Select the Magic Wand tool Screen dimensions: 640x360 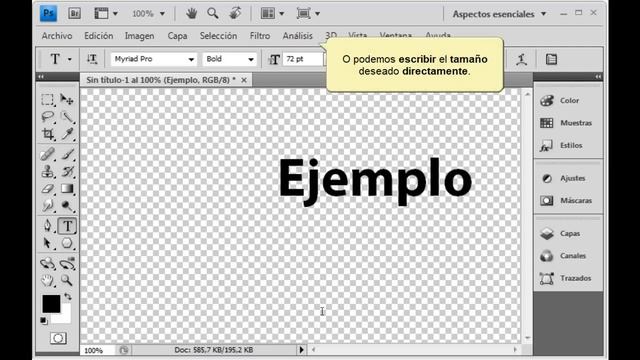(x=67, y=117)
